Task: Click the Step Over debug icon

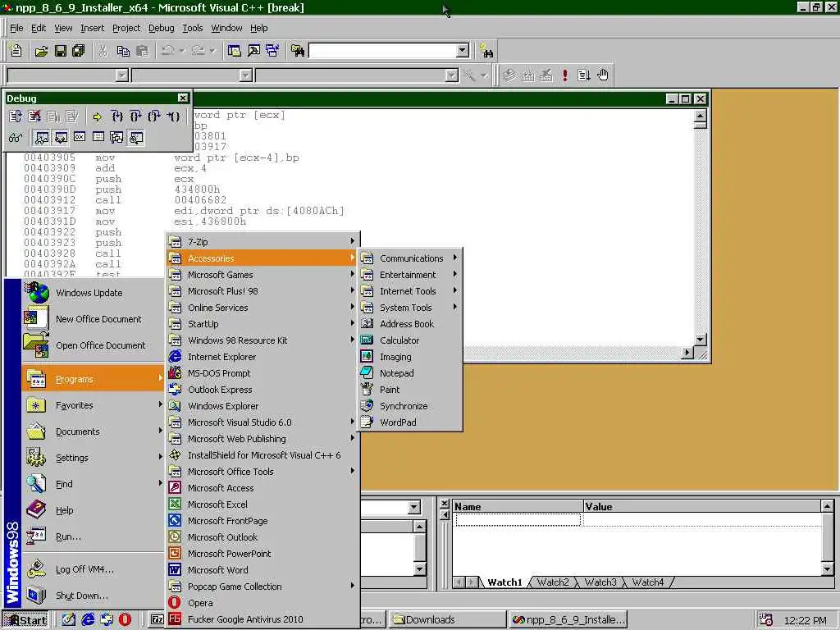Action: click(x=135, y=116)
